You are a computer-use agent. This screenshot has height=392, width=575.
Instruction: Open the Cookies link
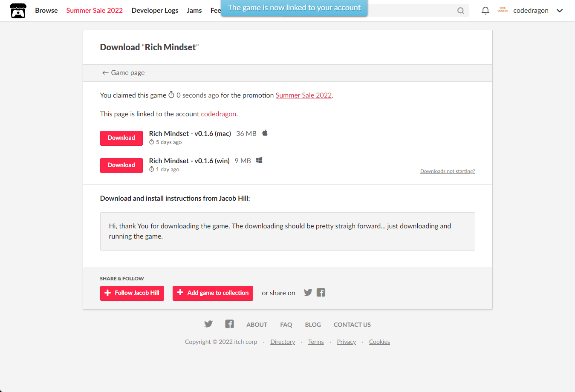[379, 342]
